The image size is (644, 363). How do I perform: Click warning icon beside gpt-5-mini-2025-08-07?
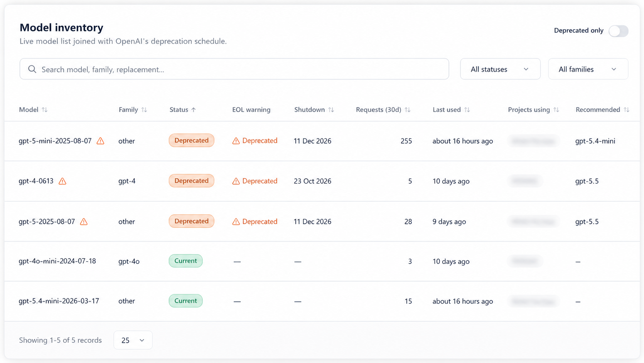pos(100,141)
